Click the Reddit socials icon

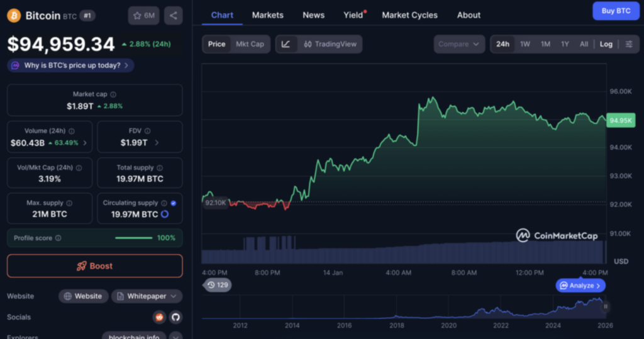158,317
